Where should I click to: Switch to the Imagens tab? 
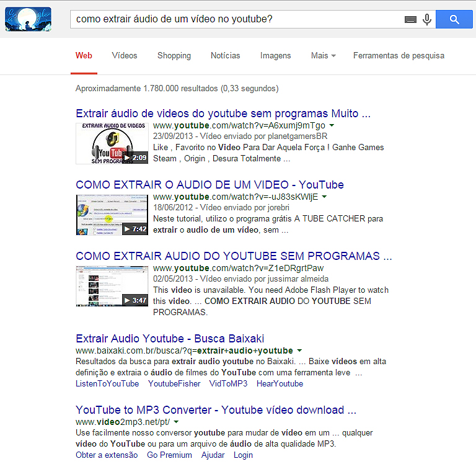pyautogui.click(x=275, y=55)
